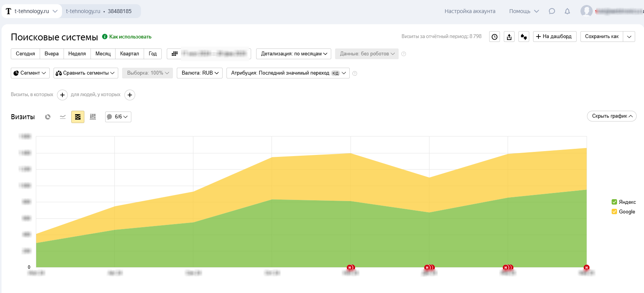This screenshot has width=644, height=293.
Task: Expand the Детализация: по месяцам dropdown
Action: (x=293, y=54)
